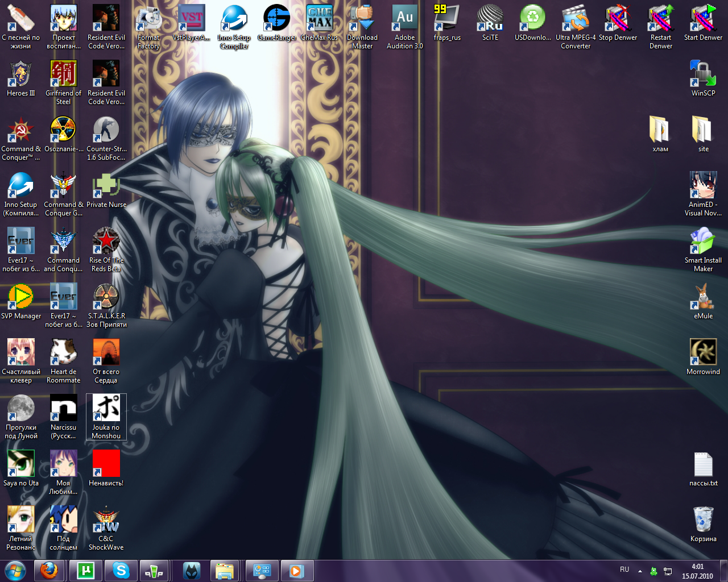This screenshot has width=728, height=582.
Task: Open the хлам folder
Action: [660, 135]
